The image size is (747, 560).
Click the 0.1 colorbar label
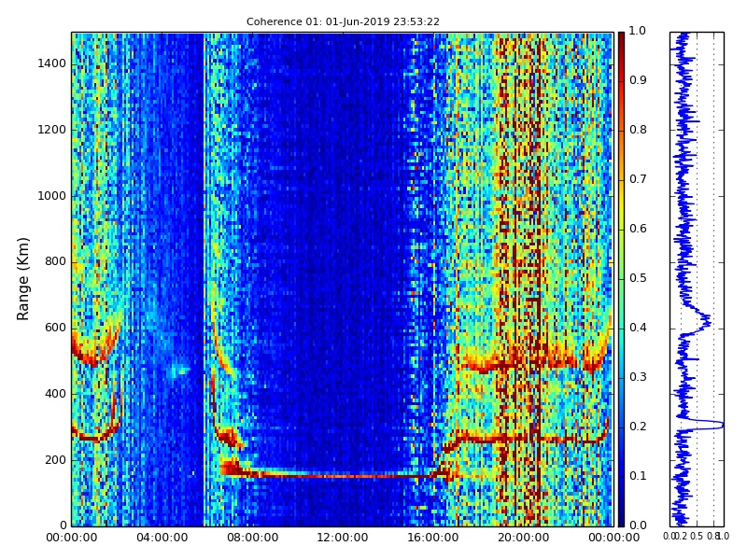638,477
